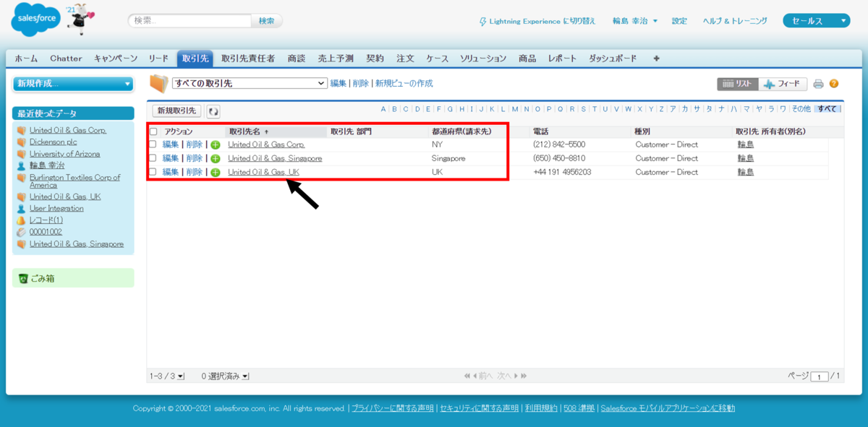Click green plus icon in United Oil & Gas Corp. row
The height and width of the screenshot is (427, 868).
point(216,145)
